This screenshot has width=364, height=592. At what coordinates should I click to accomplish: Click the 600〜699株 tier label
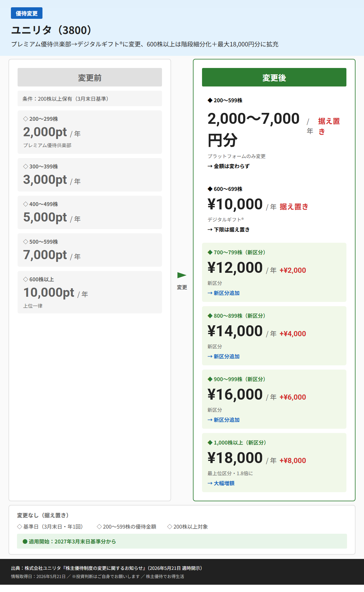click(225, 189)
